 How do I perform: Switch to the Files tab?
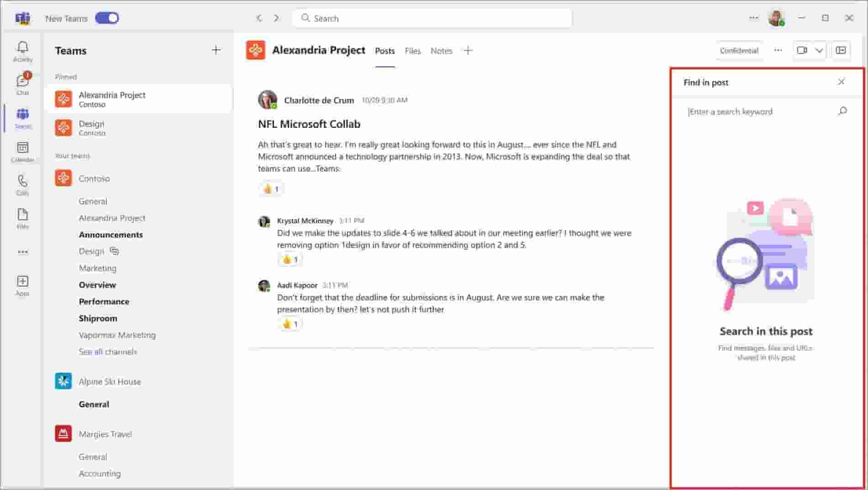[x=412, y=51]
